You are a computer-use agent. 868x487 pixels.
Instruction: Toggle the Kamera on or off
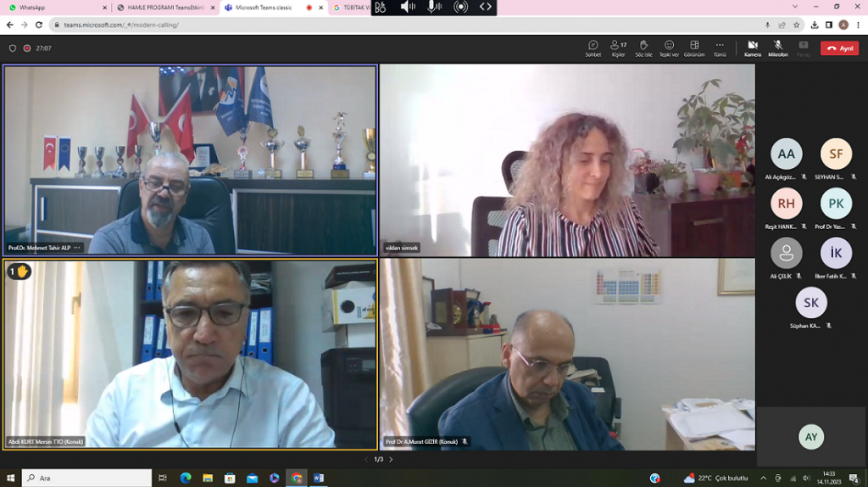[752, 48]
